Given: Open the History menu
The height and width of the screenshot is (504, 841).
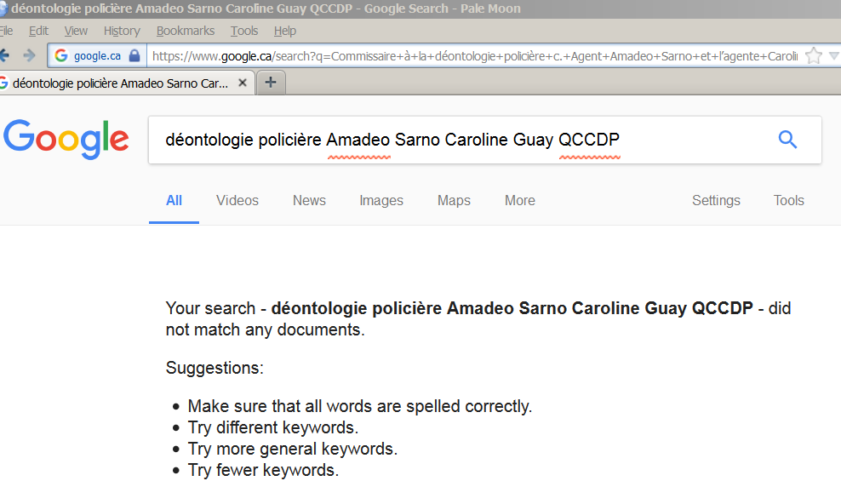Looking at the screenshot, I should (122, 31).
